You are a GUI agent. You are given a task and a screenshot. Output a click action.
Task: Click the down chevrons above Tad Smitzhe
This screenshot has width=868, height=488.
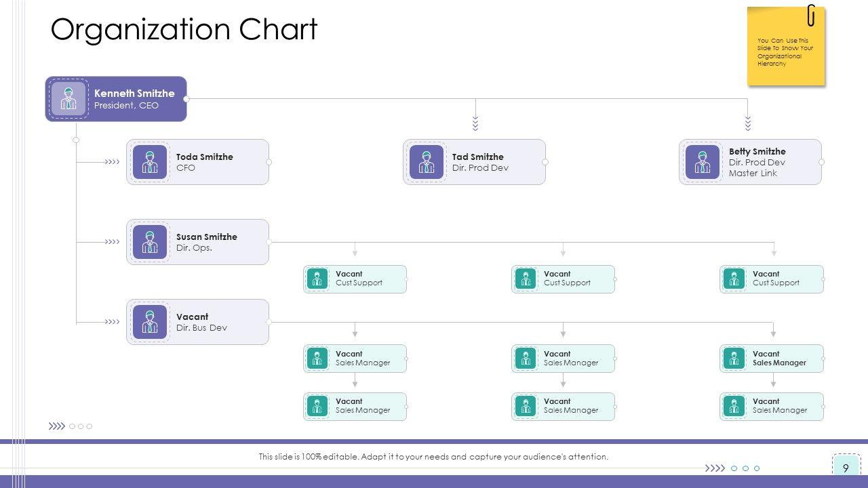click(x=475, y=123)
